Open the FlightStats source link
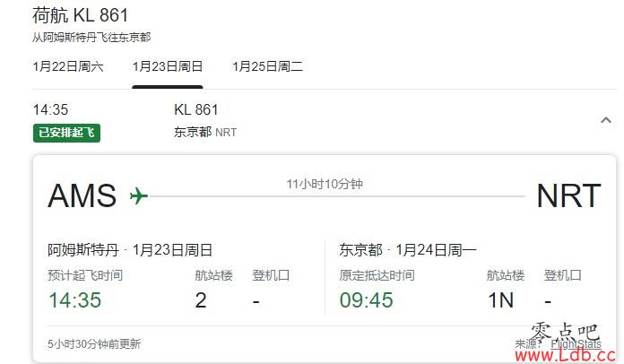 coord(576,343)
